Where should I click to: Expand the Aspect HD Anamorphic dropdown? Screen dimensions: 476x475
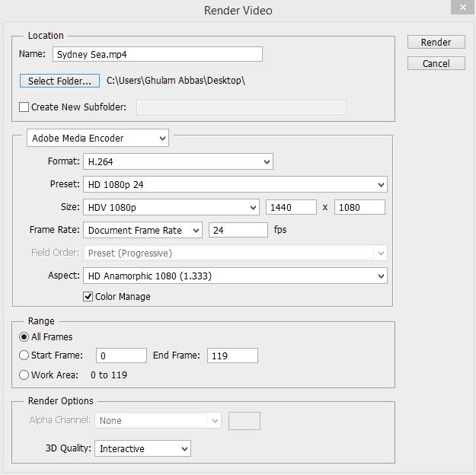pos(235,276)
